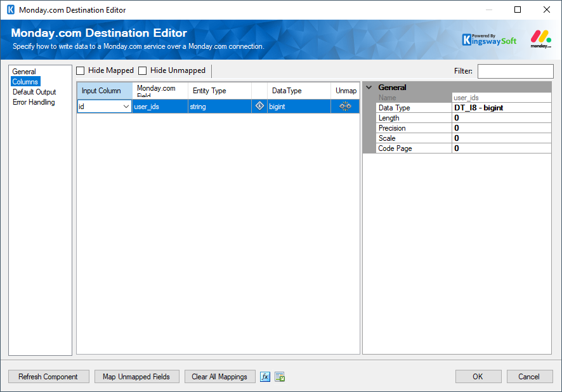562x392 pixels.
Task: Click the unmap icon in user_ids row
Action: [345, 106]
